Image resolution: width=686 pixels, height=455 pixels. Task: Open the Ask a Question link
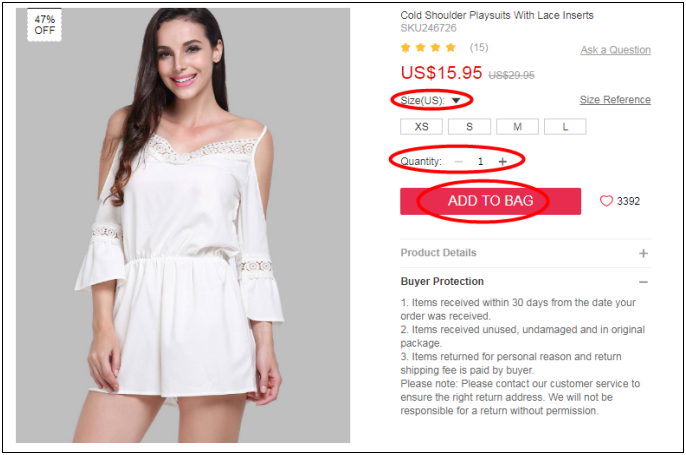coord(616,50)
